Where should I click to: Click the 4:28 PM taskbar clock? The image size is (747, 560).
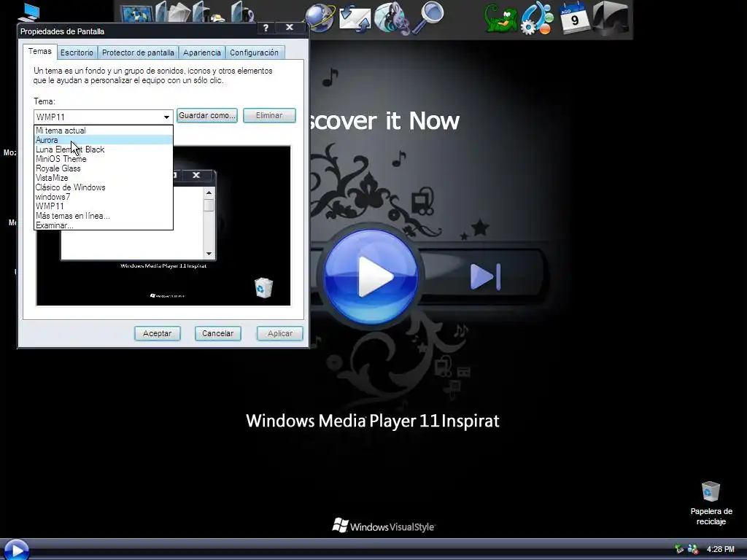(x=720, y=549)
